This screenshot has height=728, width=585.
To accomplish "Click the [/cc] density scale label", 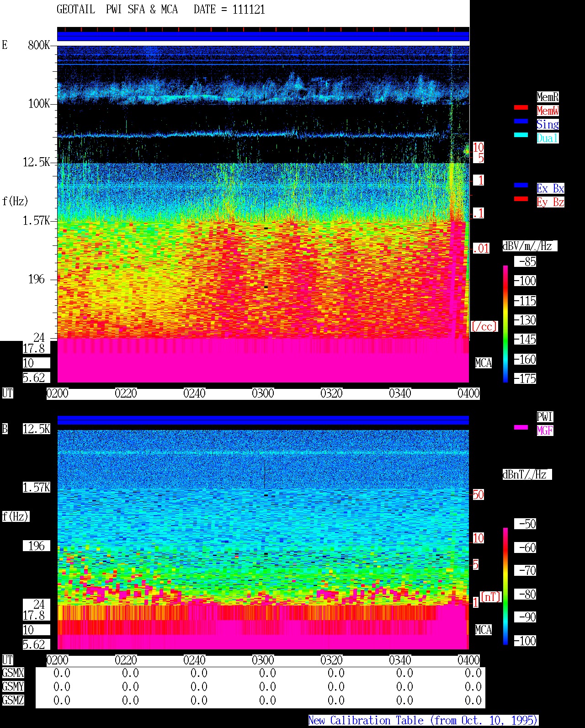I will coord(484,326).
